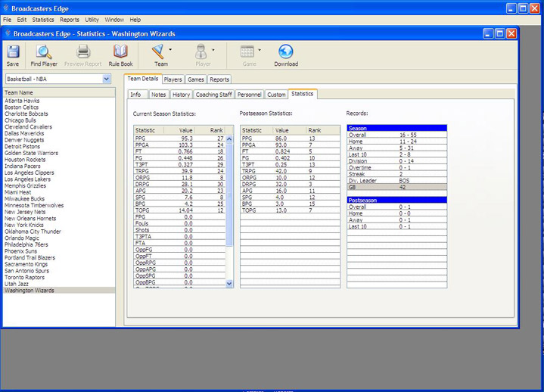Viewport: 544px width, 392px height.
Task: Click scroll down arrow in current season stats
Action: tap(229, 284)
